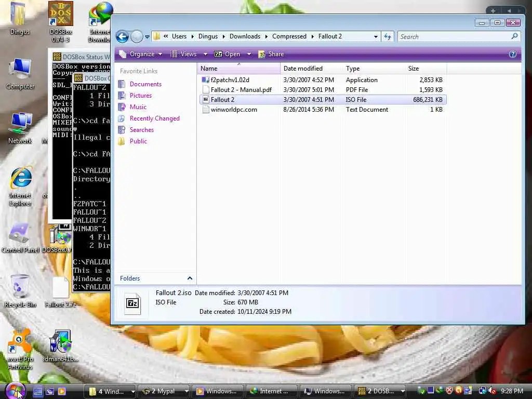Select the Users breadcrumb segment

(179, 36)
